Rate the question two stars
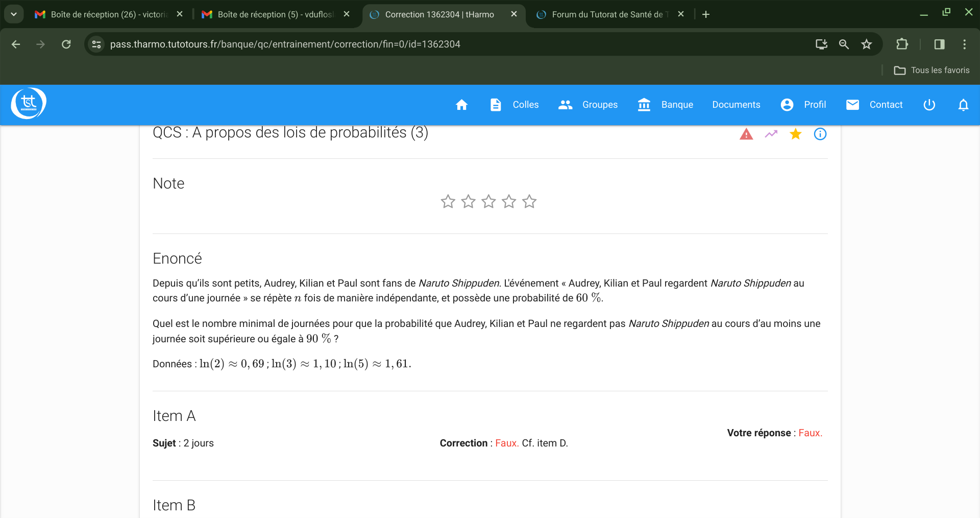 click(468, 201)
